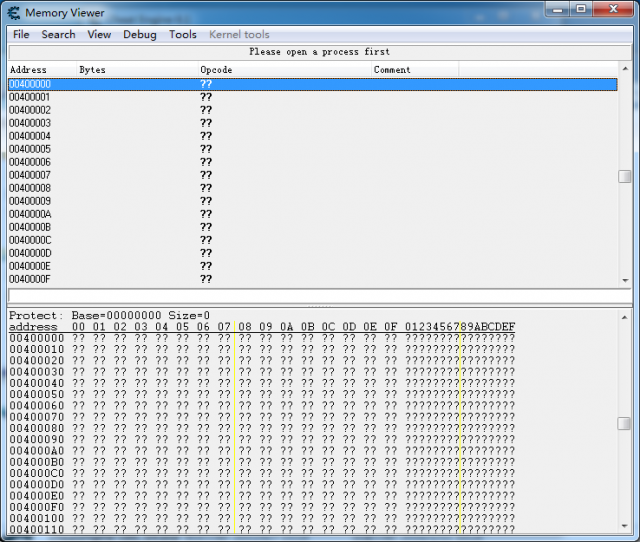Click the disassembler scrollbar down arrow
Screen dimensions: 640x542
625,280
